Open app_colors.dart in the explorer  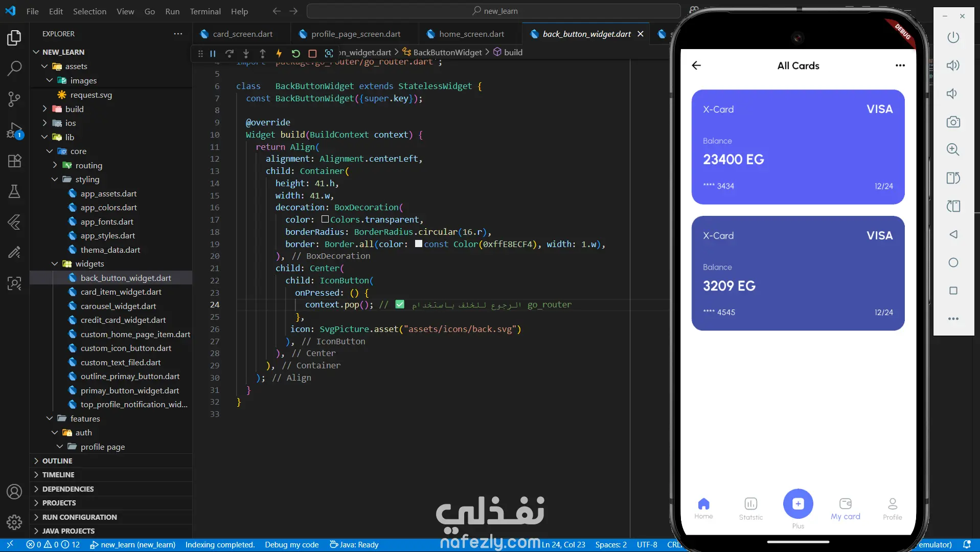(108, 207)
